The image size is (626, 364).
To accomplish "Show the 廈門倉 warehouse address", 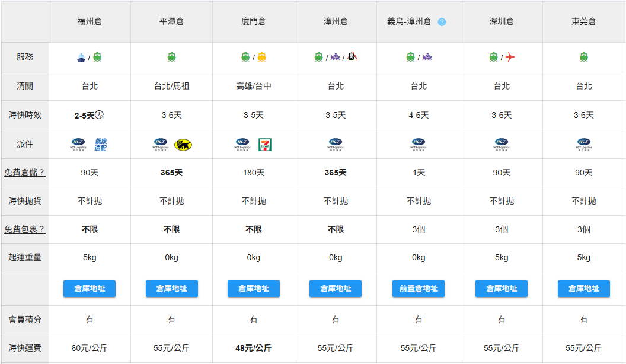I will coord(254,289).
